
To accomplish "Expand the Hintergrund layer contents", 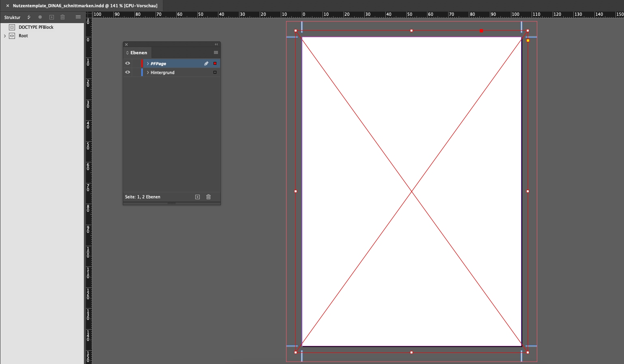I will point(147,72).
